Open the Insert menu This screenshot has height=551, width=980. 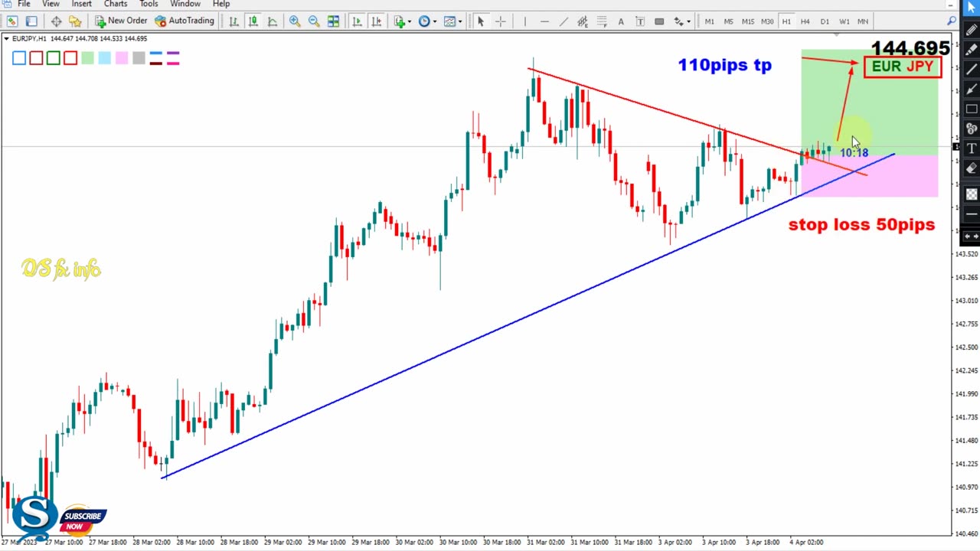tap(81, 4)
